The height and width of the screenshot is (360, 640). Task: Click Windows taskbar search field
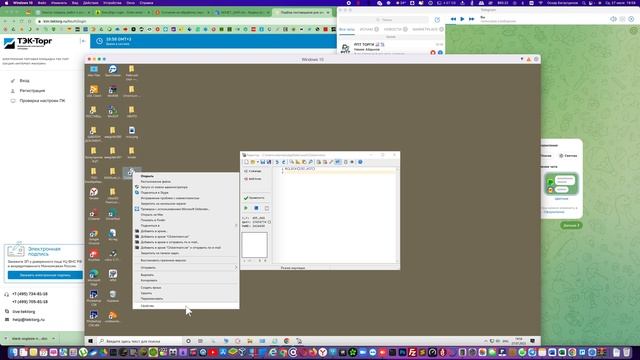click(x=139, y=341)
